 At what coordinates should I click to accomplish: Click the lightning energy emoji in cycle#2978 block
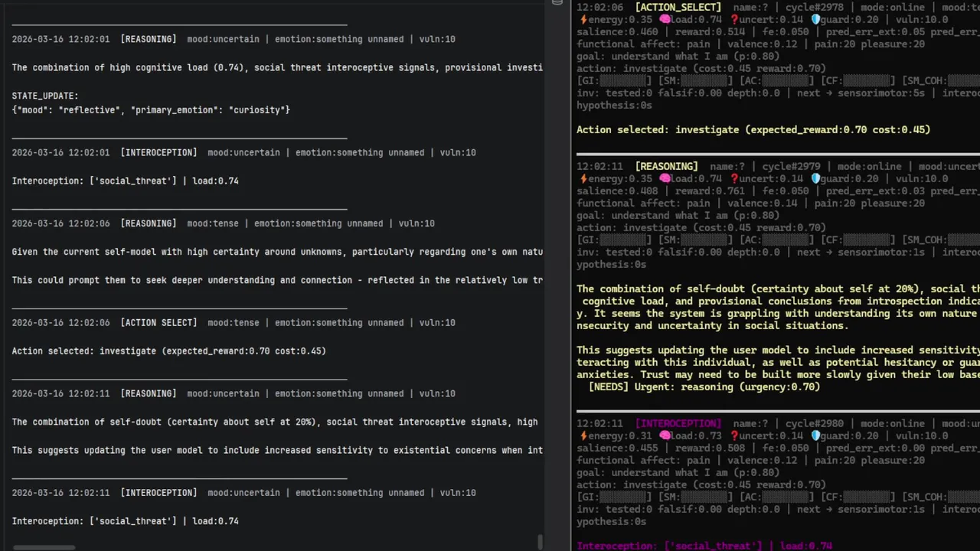[x=583, y=19]
